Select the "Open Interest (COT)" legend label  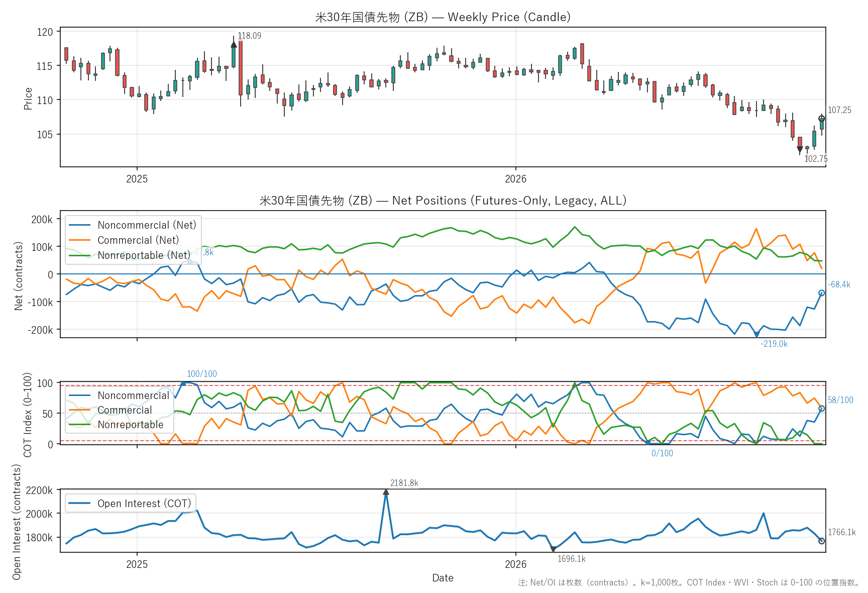[x=144, y=504]
